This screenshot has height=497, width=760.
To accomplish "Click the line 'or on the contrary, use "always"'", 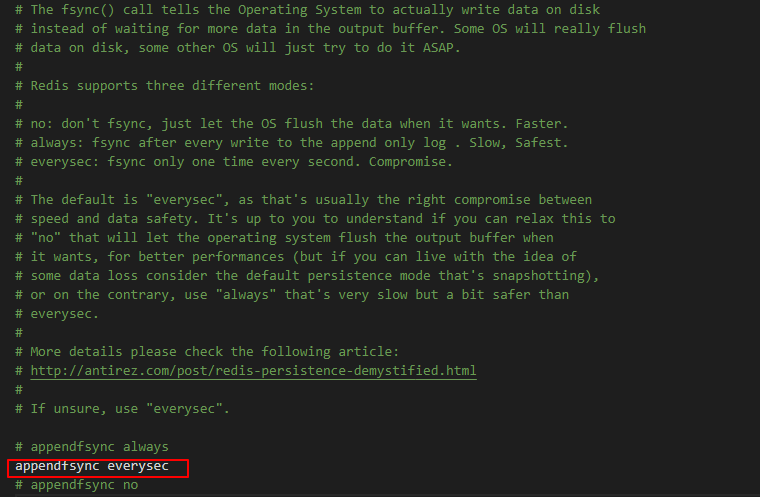I will pyautogui.click(x=292, y=294).
